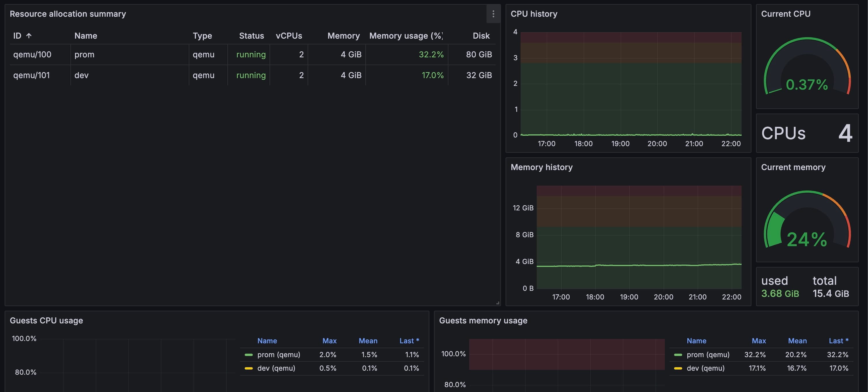Sort Guests CPU legend by Mean

[368, 341]
